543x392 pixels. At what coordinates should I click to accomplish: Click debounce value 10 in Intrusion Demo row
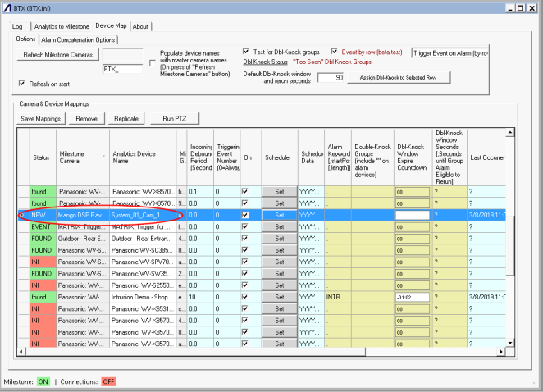click(x=200, y=297)
